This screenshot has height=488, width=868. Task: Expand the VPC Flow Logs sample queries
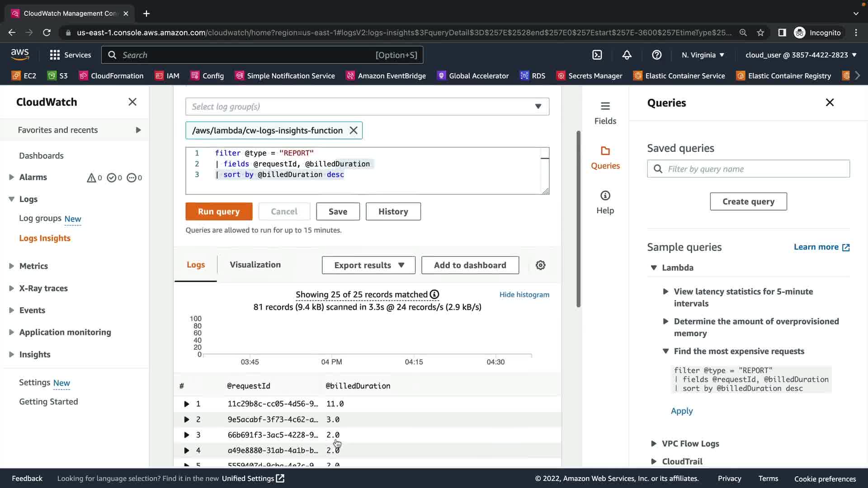coord(654,444)
